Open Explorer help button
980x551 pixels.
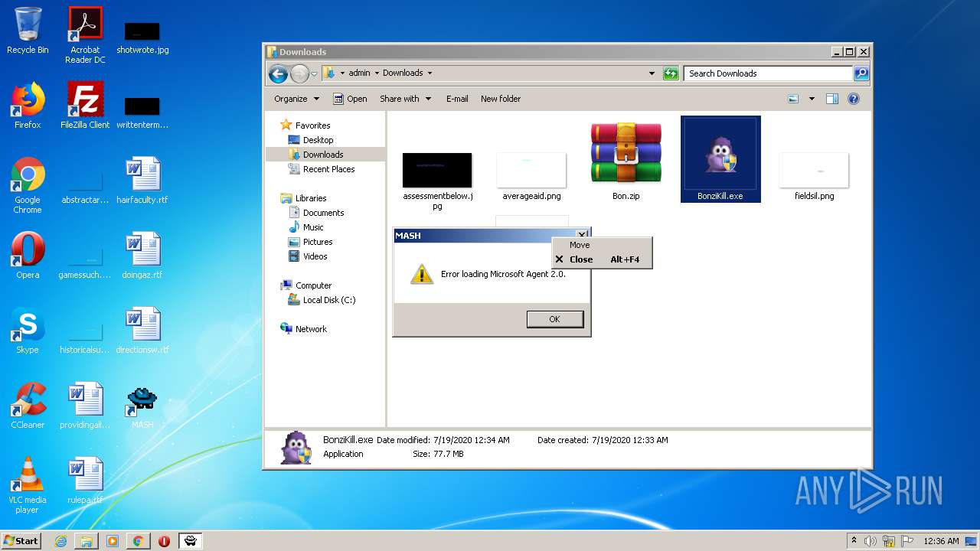coord(854,99)
